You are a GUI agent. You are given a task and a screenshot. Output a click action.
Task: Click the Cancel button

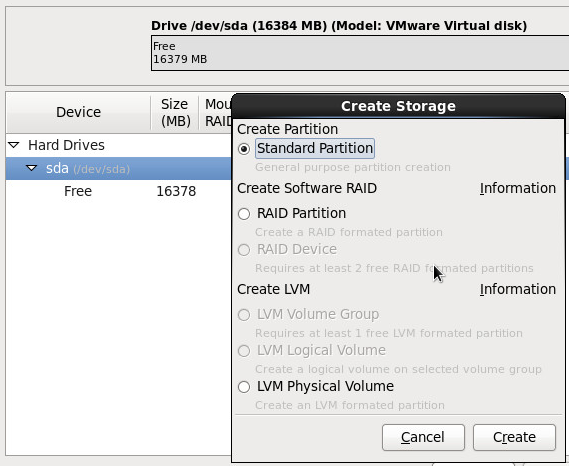(423, 437)
